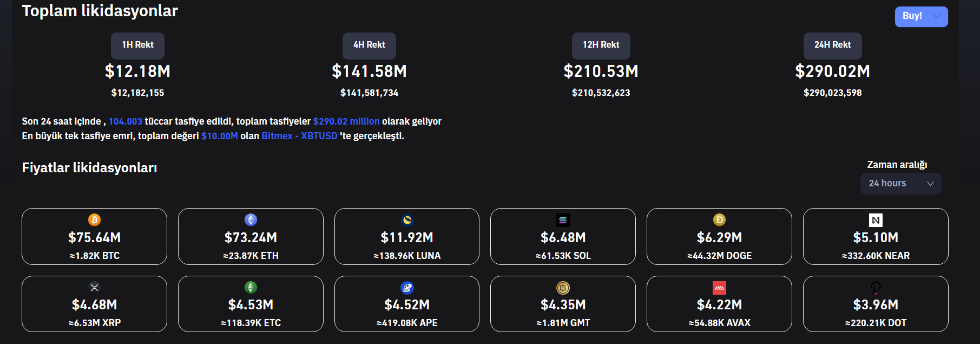This screenshot has width=980, height=344.
Task: Choose the 24H Rekt tab
Action: (832, 46)
